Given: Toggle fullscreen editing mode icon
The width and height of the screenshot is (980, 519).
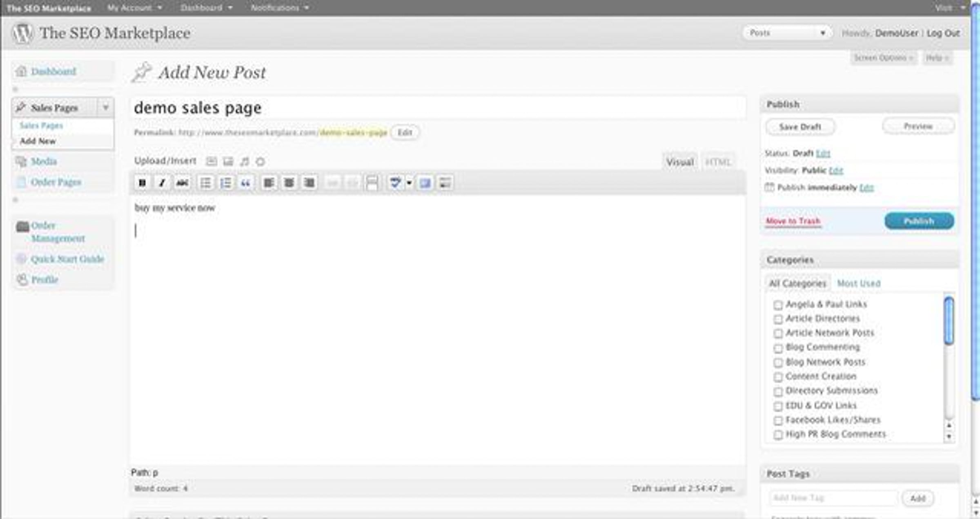Looking at the screenshot, I should [425, 183].
